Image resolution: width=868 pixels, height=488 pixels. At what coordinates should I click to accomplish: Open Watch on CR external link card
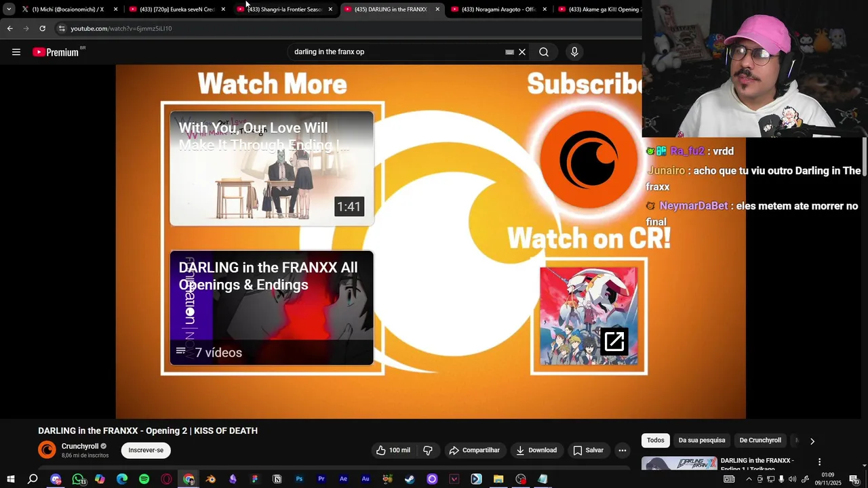(x=589, y=316)
